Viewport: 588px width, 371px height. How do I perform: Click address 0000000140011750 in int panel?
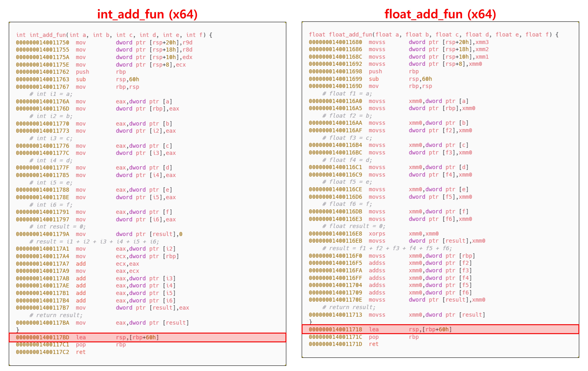[42, 43]
